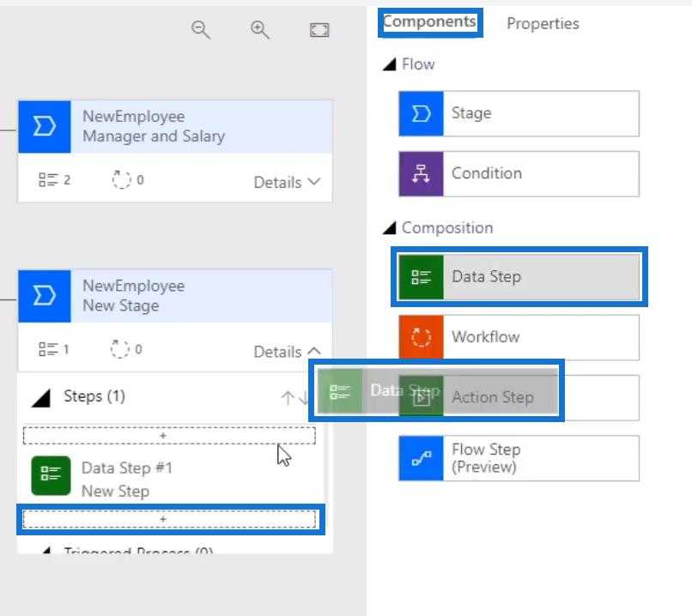
Task: Select the Data Step #1 New Step row
Action: tap(171, 477)
